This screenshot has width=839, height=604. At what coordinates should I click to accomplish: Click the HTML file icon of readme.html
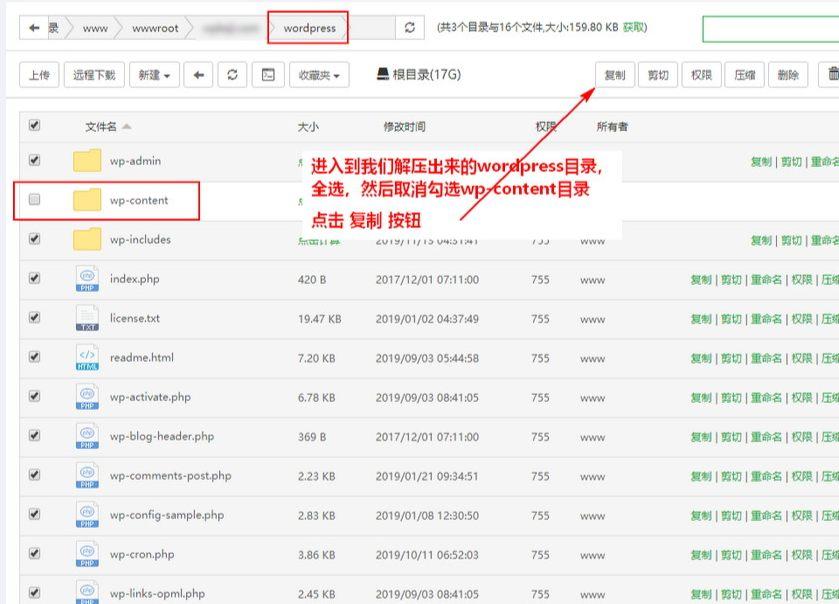pos(87,357)
